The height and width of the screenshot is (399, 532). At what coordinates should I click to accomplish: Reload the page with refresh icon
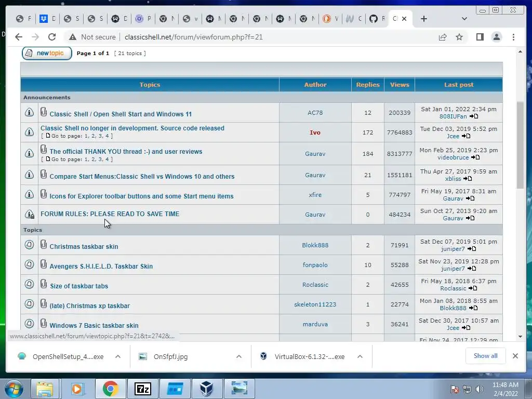click(x=51, y=37)
